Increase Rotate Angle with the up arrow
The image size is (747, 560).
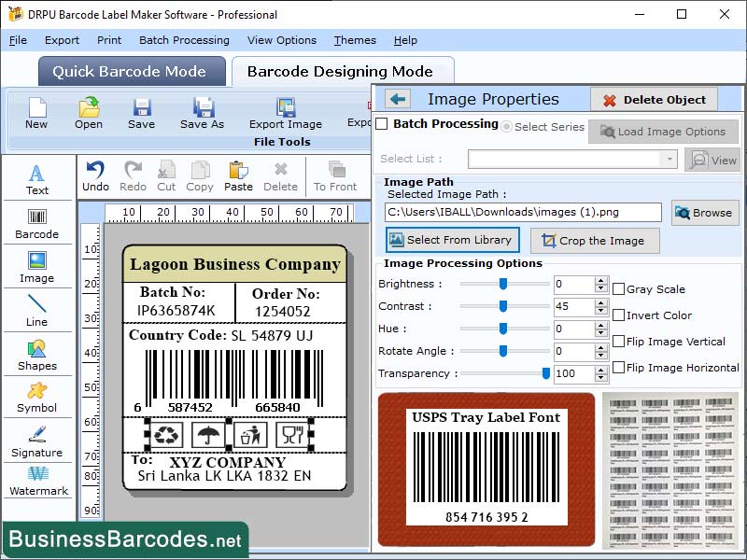601,347
